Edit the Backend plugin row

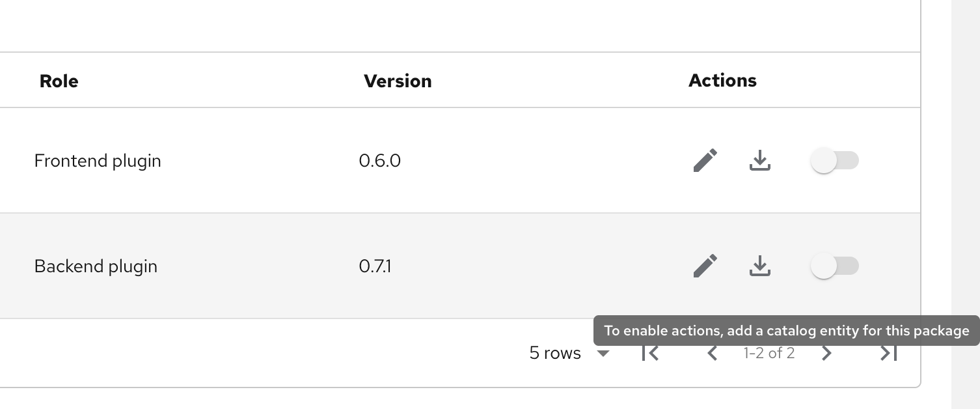[x=705, y=266]
